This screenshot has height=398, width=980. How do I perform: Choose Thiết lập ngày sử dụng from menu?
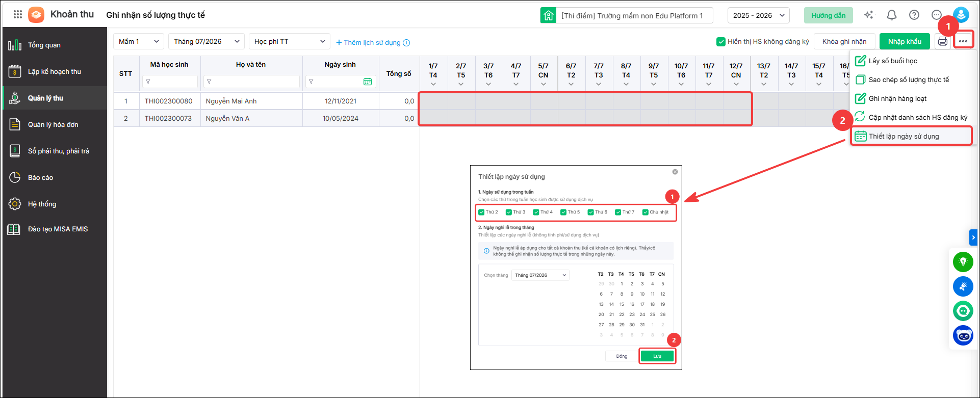(912, 136)
